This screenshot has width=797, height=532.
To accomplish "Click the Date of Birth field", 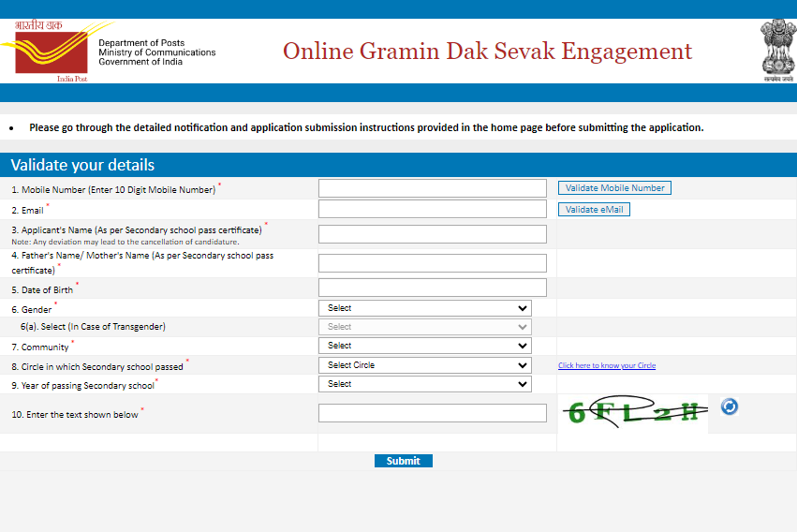I will click(x=433, y=288).
